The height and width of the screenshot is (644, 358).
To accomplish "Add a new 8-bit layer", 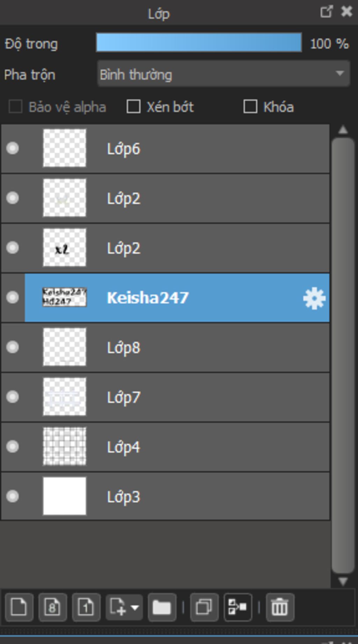I will [52, 607].
